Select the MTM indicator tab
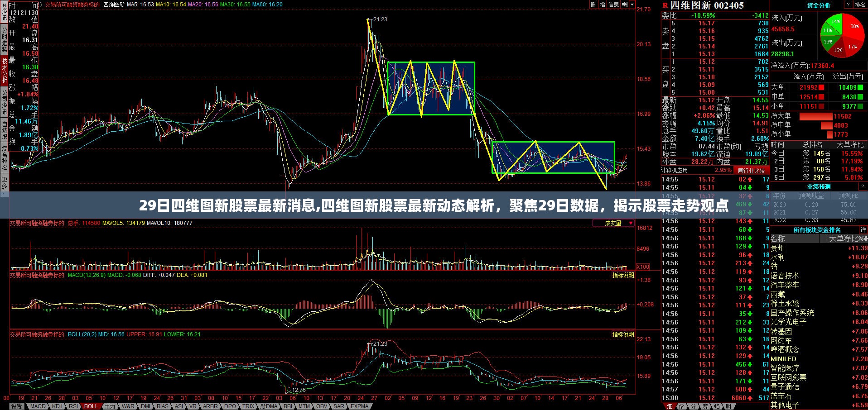868x410 pixels. coord(304,406)
